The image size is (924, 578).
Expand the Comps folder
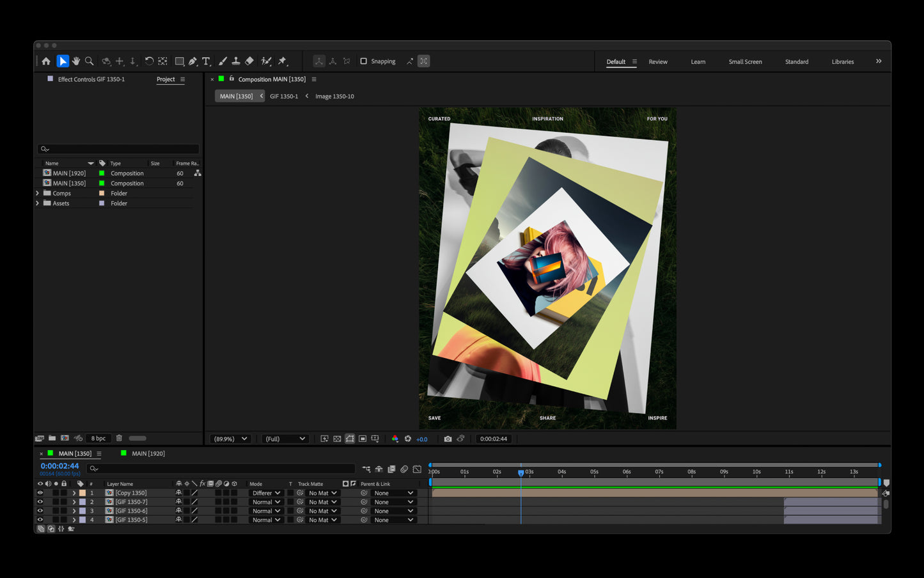pyautogui.click(x=37, y=193)
